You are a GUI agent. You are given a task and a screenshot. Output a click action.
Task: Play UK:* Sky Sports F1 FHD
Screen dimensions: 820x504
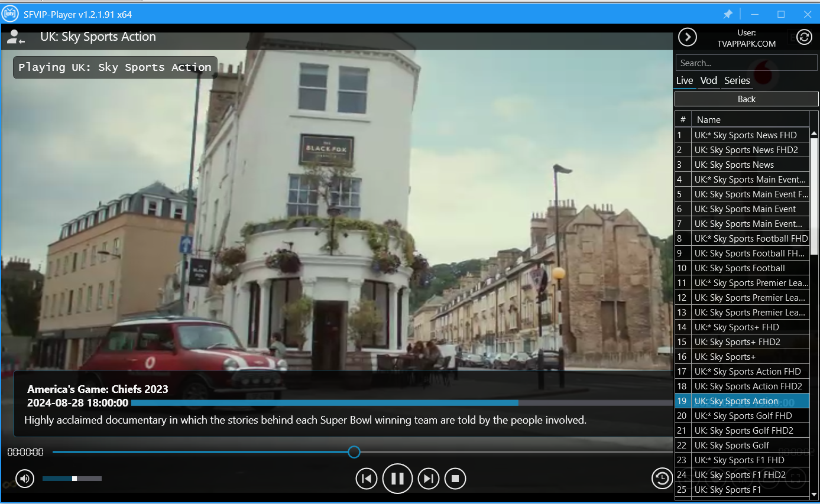click(x=742, y=460)
